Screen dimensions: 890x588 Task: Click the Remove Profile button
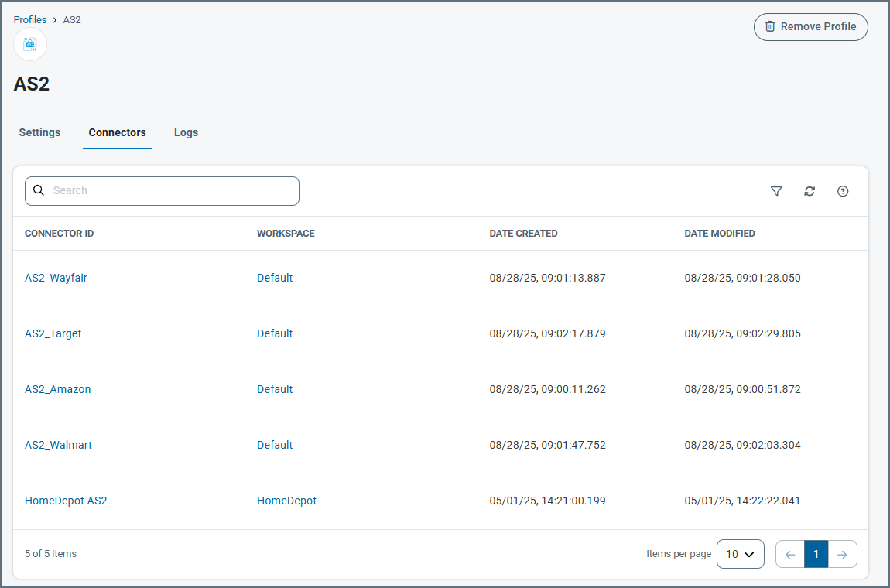(810, 26)
